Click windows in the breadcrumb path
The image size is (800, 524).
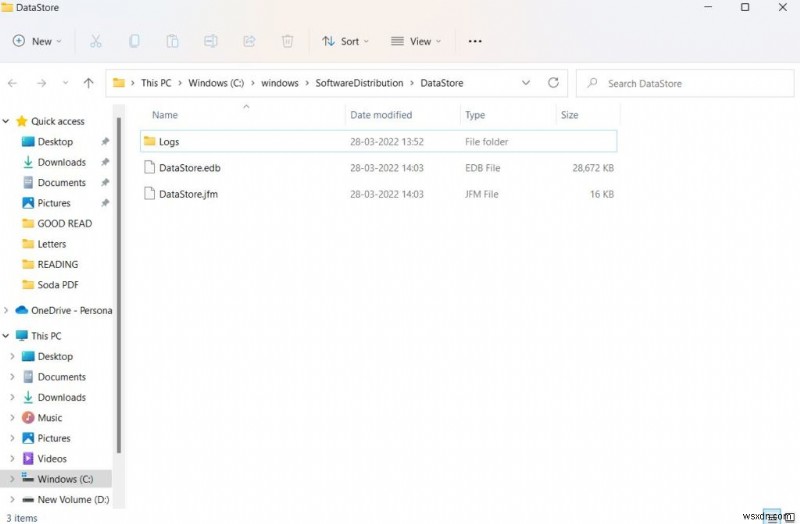(x=280, y=83)
